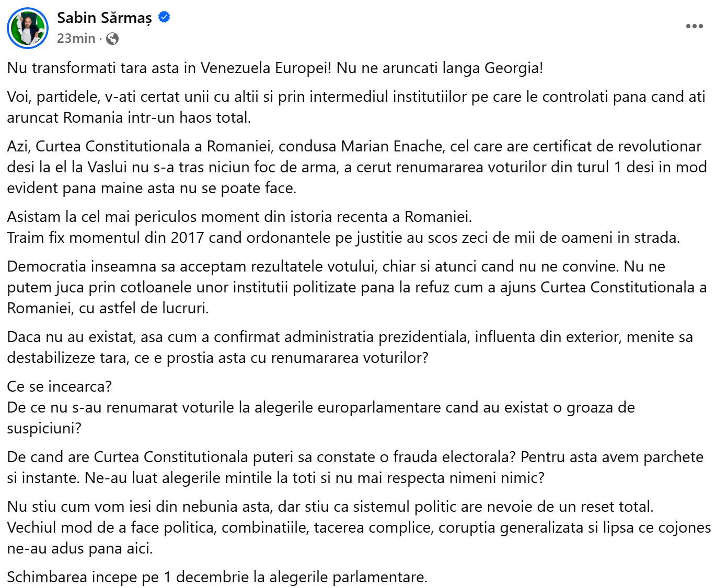Click the paragraph beginning "Democratia inseamna"
The width and height of the screenshot is (716, 588).
coord(355,287)
